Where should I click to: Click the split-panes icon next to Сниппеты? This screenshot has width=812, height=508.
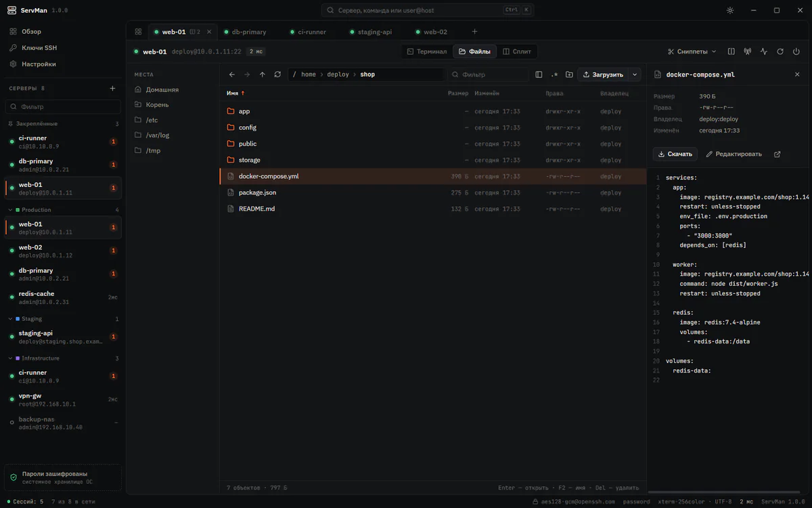tap(731, 51)
